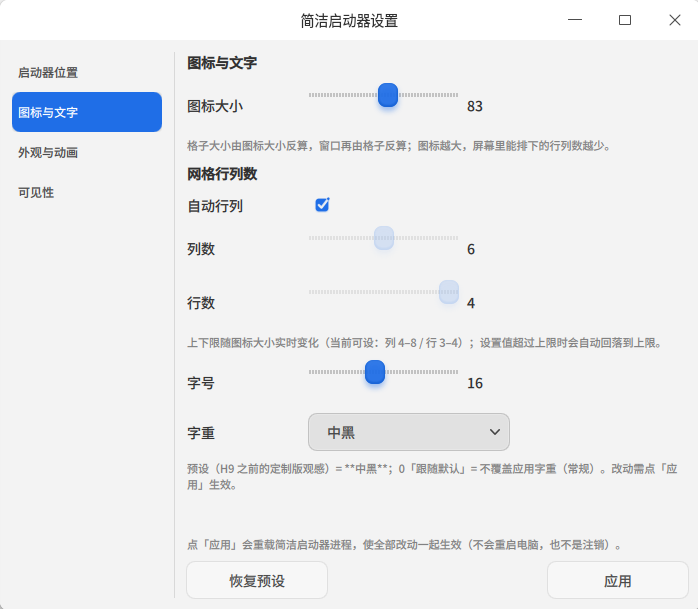Click the 恢复预设 button
The image size is (698, 609).
[257, 580]
